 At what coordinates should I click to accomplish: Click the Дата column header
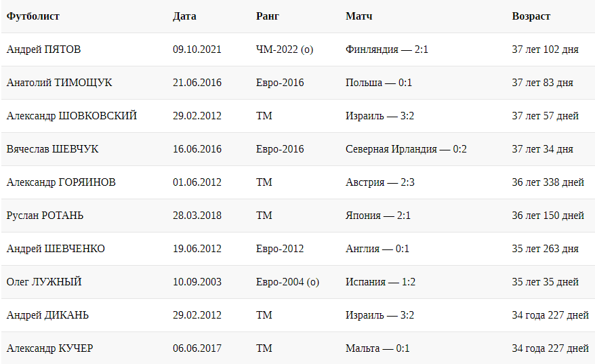185,16
